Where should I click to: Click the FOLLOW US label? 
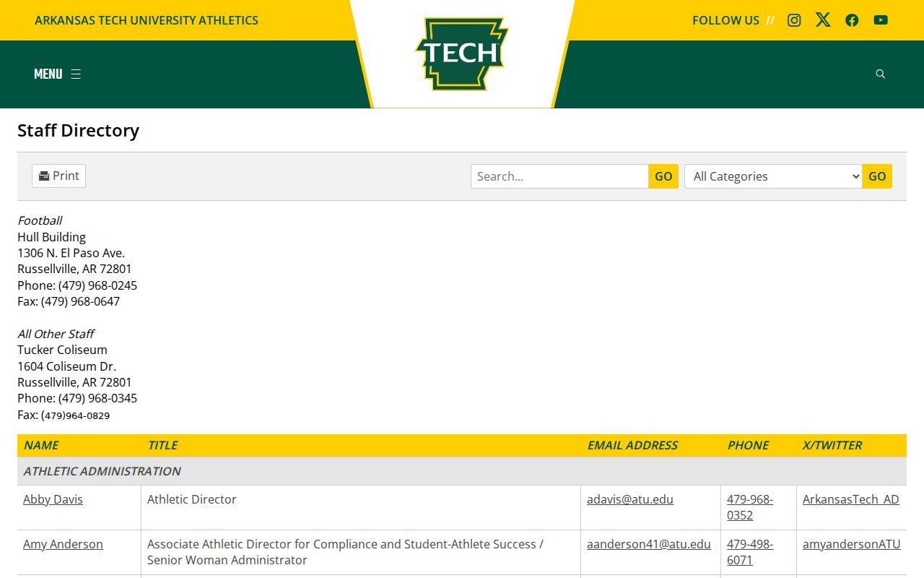click(x=725, y=20)
